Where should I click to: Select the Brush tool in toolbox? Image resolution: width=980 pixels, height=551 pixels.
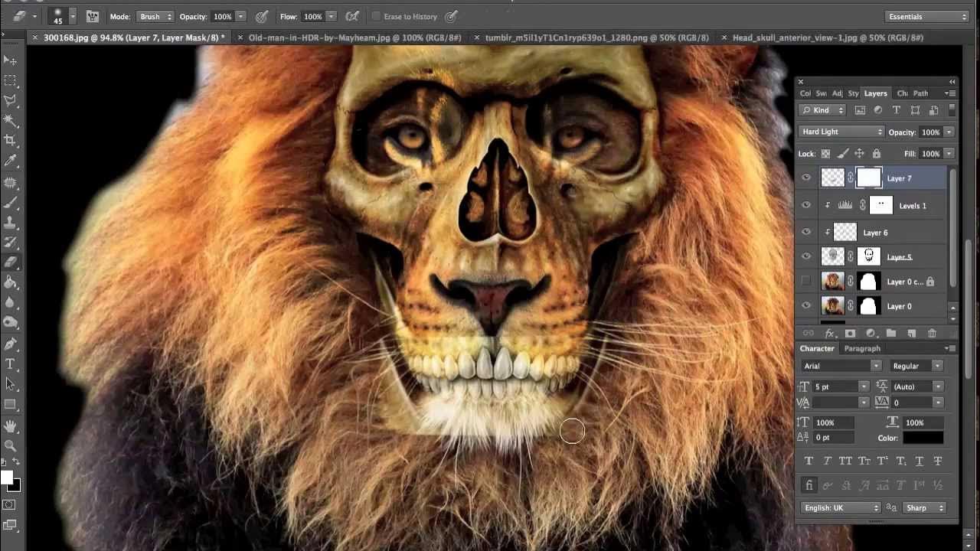(x=11, y=203)
